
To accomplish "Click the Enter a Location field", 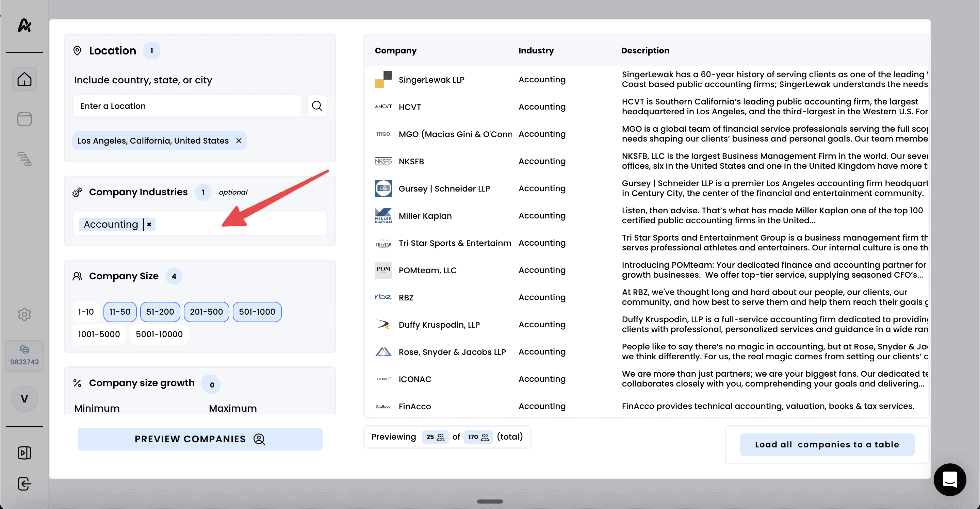I will (x=187, y=106).
